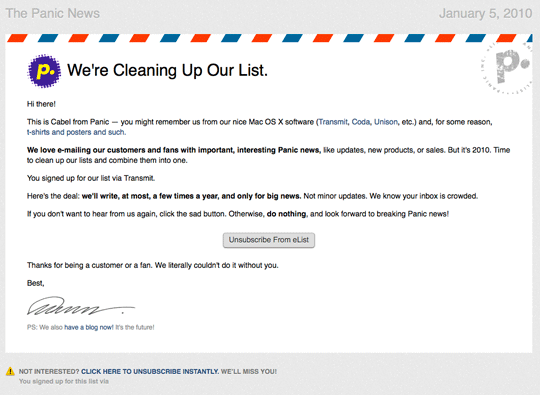This screenshot has height=395, width=540.
Task: Click the January 5, 2010 date
Action: [x=486, y=13]
